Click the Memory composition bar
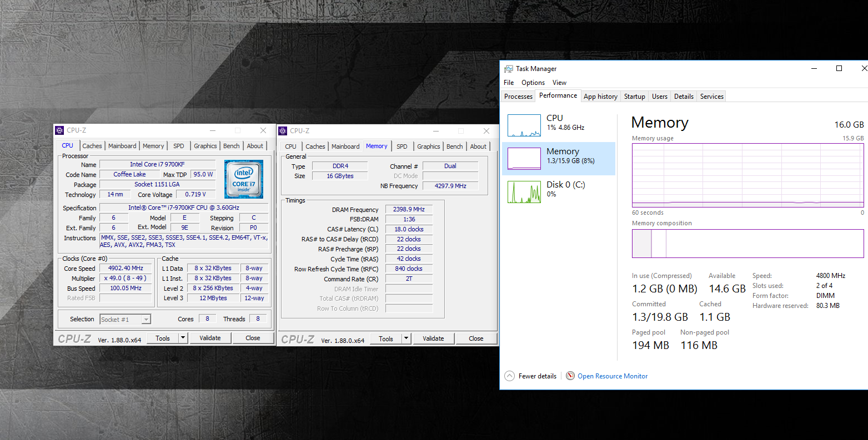 [747, 244]
